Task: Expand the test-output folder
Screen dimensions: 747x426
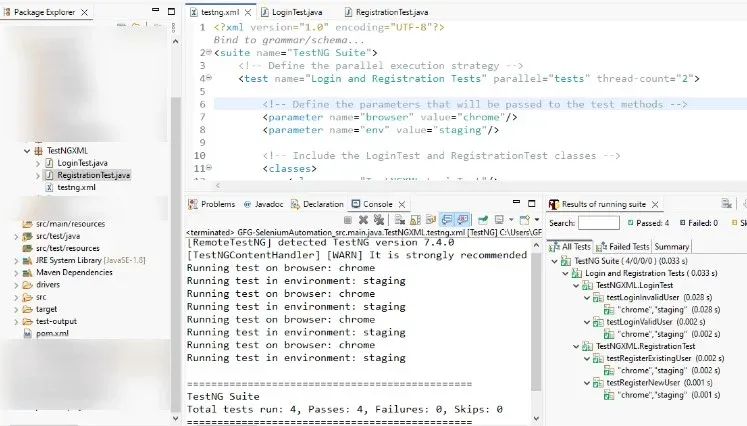Action: click(16, 322)
